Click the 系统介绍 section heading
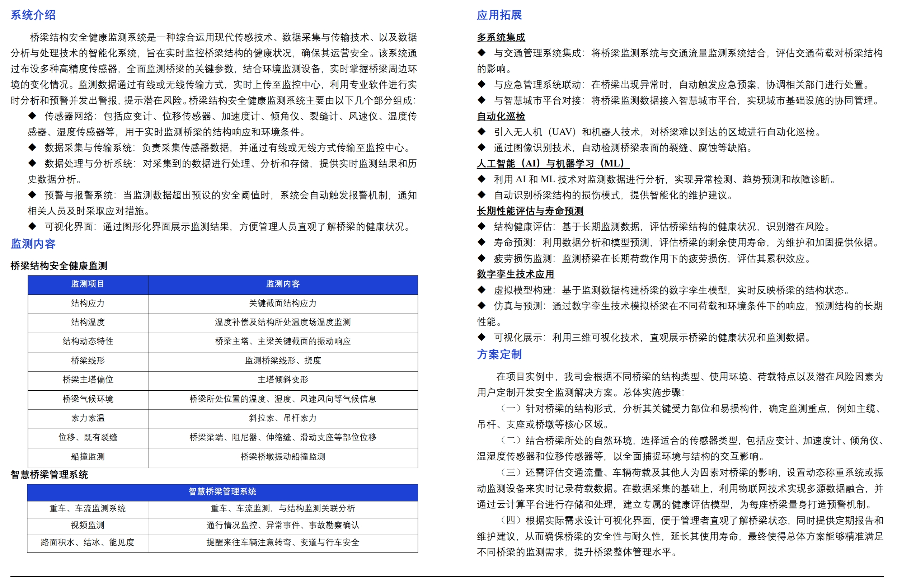897x588 pixels. click(x=33, y=15)
